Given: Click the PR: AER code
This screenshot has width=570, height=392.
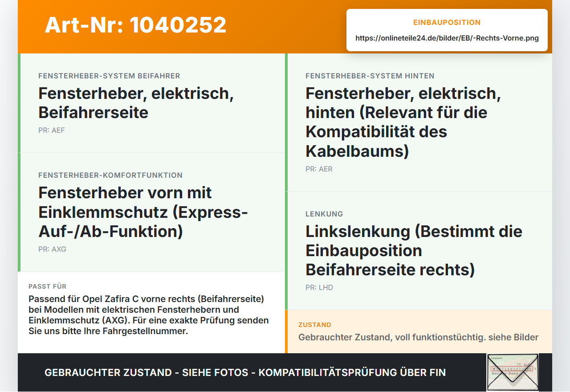Looking at the screenshot, I should (319, 169).
